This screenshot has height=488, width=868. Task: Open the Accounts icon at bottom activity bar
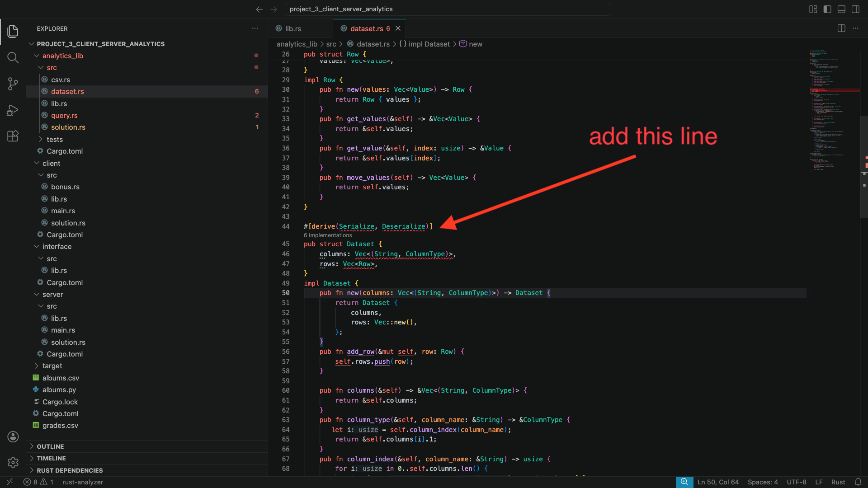[x=13, y=436]
